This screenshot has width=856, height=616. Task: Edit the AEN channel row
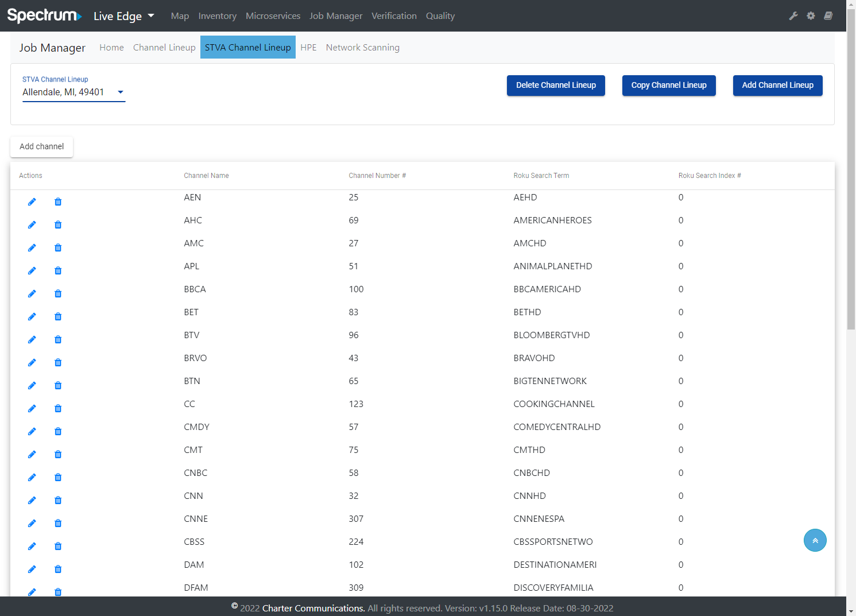coord(32,202)
